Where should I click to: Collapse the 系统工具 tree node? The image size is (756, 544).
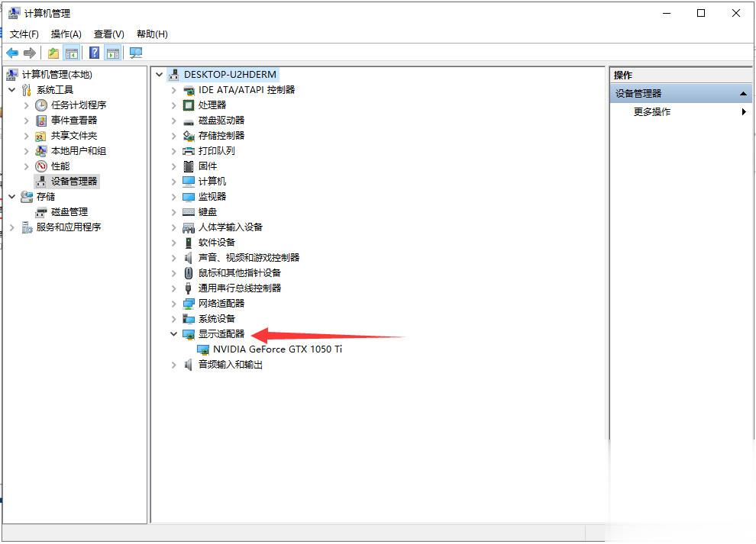pyautogui.click(x=12, y=89)
